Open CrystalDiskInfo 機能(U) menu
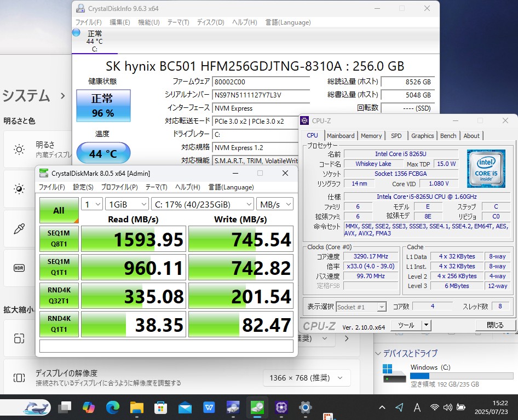 click(x=148, y=22)
